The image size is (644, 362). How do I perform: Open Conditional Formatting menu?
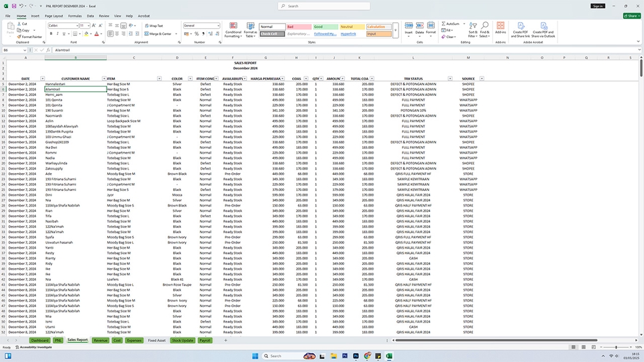233,30
